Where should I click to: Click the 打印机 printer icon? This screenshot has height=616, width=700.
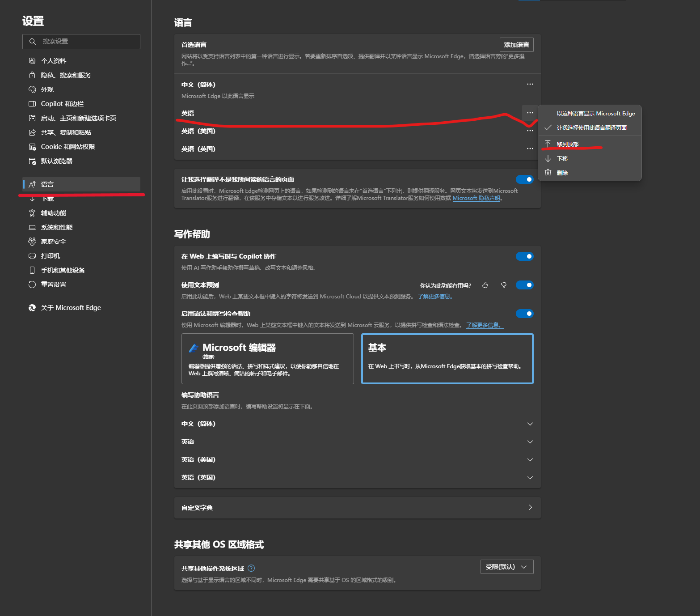32,256
